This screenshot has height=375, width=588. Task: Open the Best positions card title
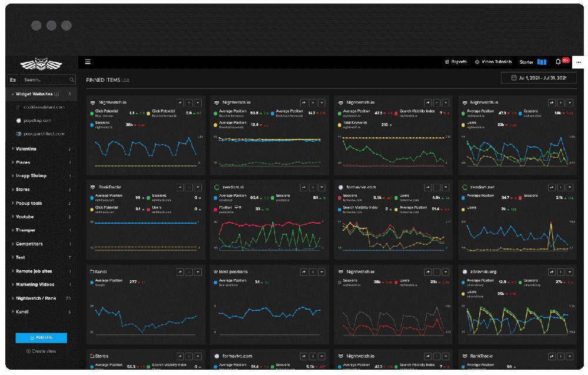point(233,271)
